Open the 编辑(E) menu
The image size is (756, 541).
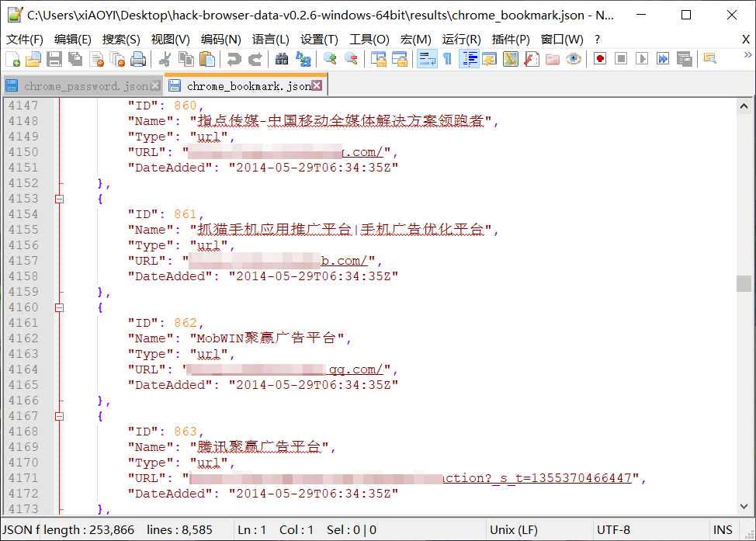(x=73, y=40)
